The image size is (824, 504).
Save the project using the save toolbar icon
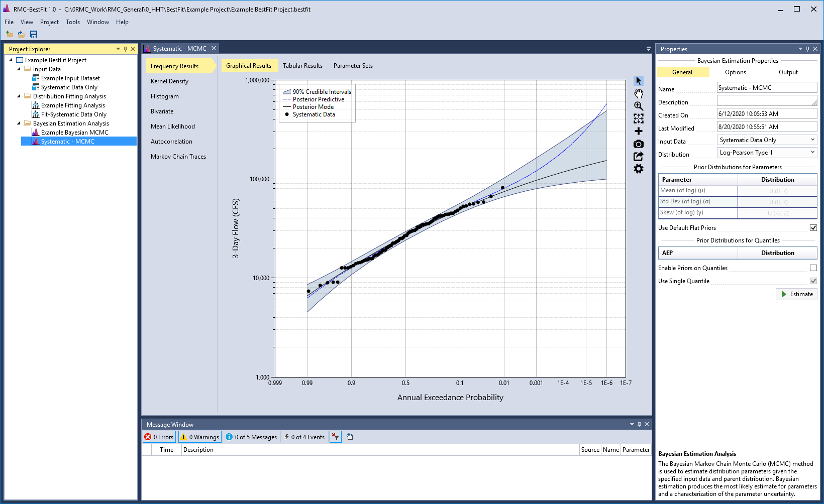click(33, 34)
